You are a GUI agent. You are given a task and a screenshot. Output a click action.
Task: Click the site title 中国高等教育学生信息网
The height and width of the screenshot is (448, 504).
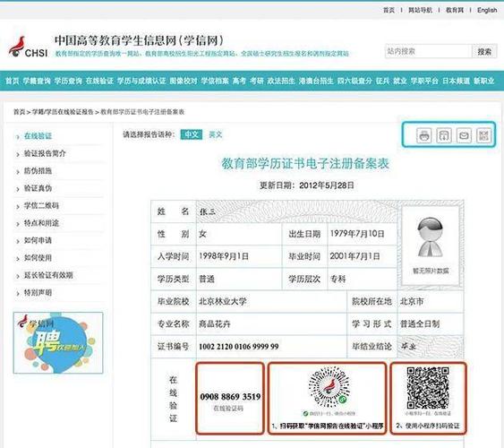(x=139, y=40)
